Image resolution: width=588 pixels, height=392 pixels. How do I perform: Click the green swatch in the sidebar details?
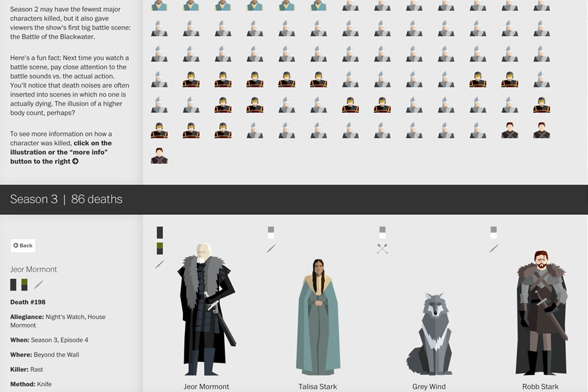(x=24, y=285)
